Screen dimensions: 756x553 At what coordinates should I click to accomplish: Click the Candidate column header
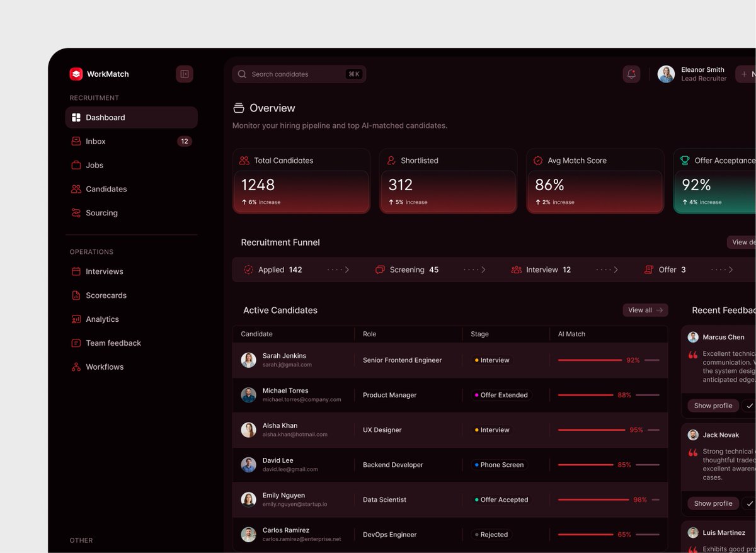[x=256, y=334]
